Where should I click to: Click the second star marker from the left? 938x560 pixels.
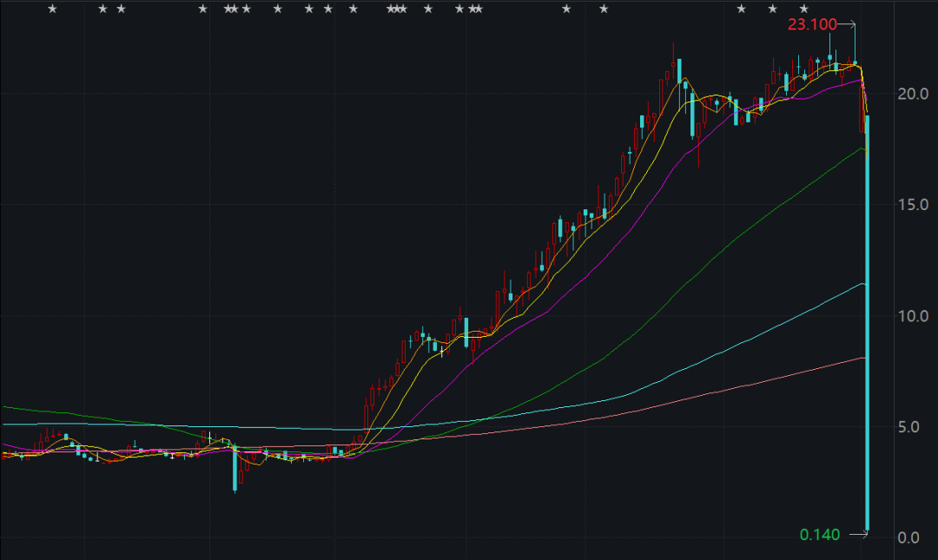[x=102, y=9]
